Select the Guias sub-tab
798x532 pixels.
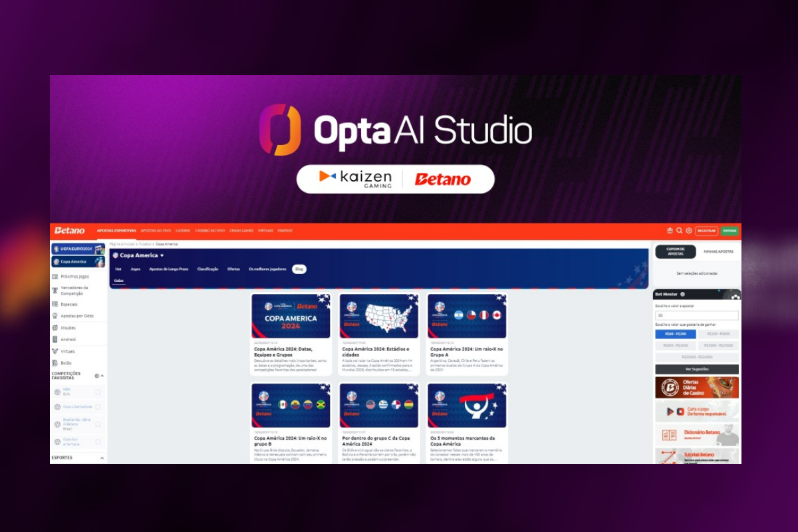pos(118,281)
